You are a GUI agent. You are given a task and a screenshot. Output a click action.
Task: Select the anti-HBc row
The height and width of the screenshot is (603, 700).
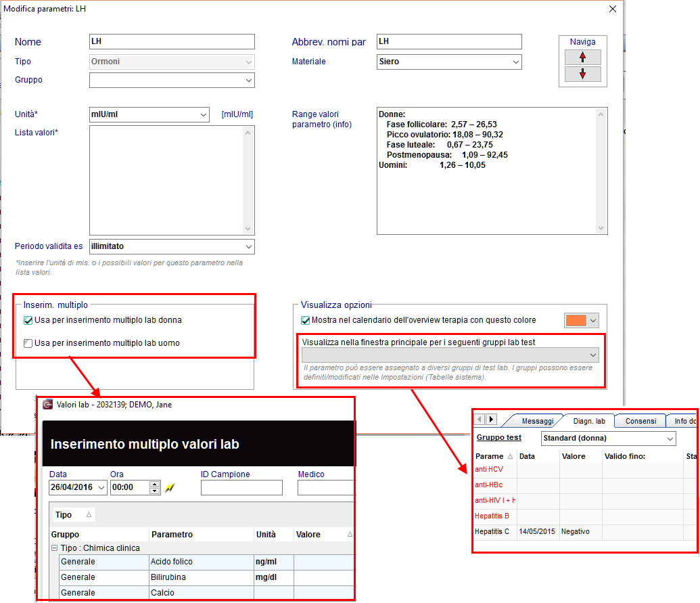tap(585, 485)
